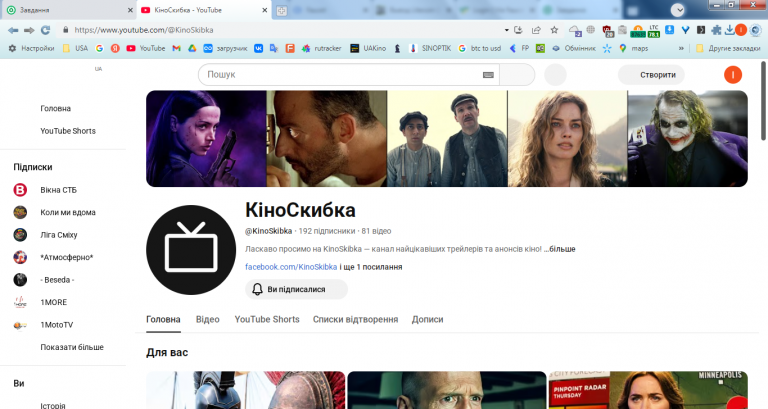Reload the page with the refresh icon
This screenshot has width=768, height=409.
(46, 30)
